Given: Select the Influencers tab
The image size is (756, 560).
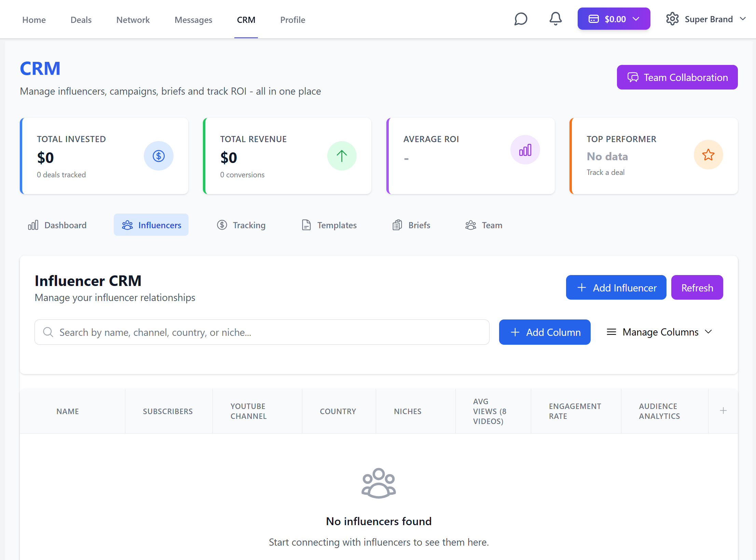Looking at the screenshot, I should (x=151, y=225).
